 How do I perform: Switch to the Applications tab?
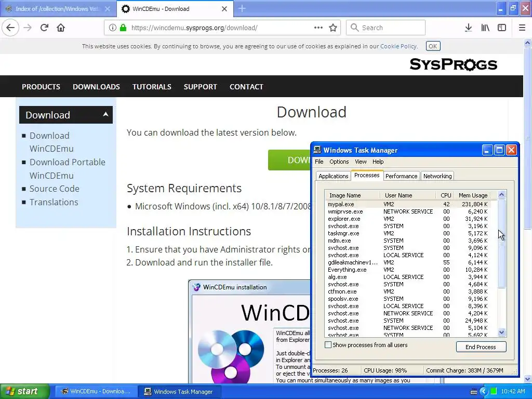pos(333,176)
